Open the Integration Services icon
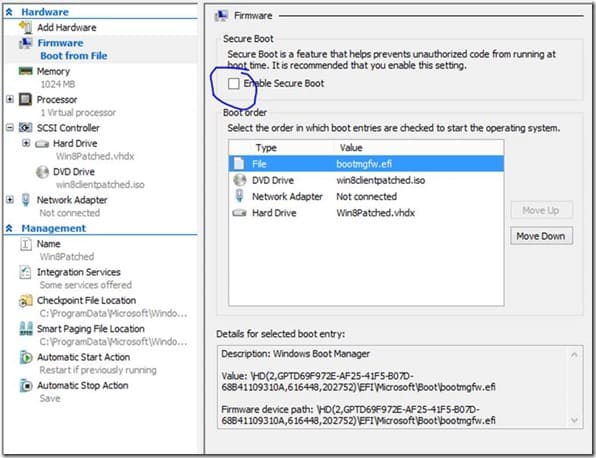This screenshot has height=458, width=596. (25, 272)
